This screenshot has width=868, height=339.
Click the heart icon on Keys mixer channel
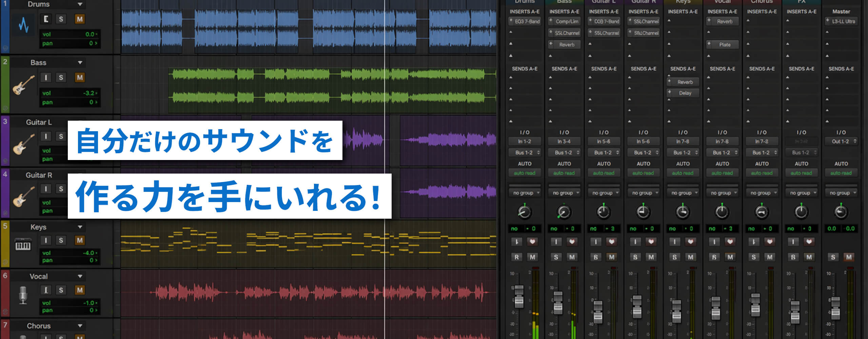tap(690, 242)
